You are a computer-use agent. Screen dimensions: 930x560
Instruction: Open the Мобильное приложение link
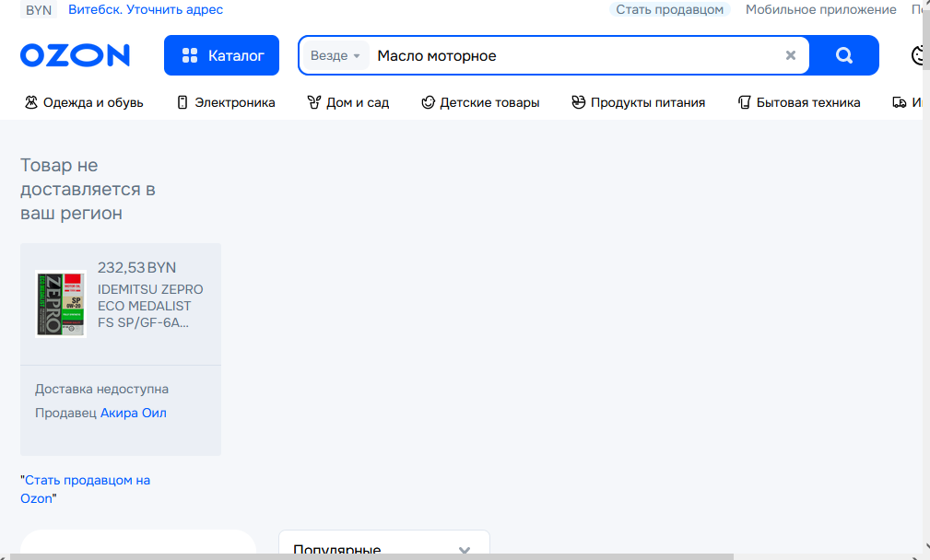click(x=821, y=9)
